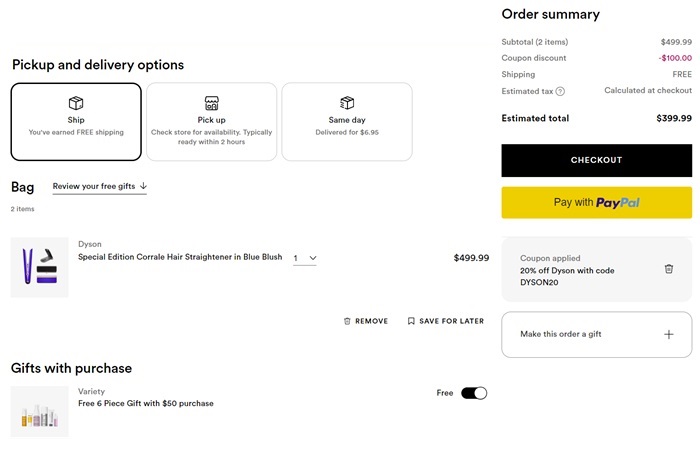Select Same day delivery for $6.95
This screenshot has height=449, width=700.
347,122
